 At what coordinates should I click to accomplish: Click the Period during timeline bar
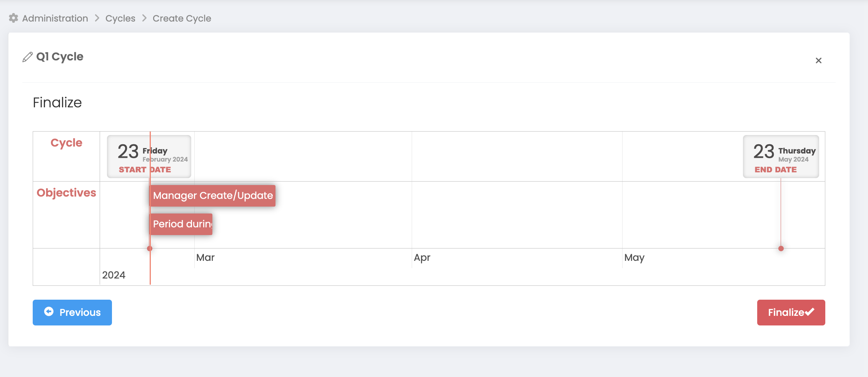(x=181, y=224)
